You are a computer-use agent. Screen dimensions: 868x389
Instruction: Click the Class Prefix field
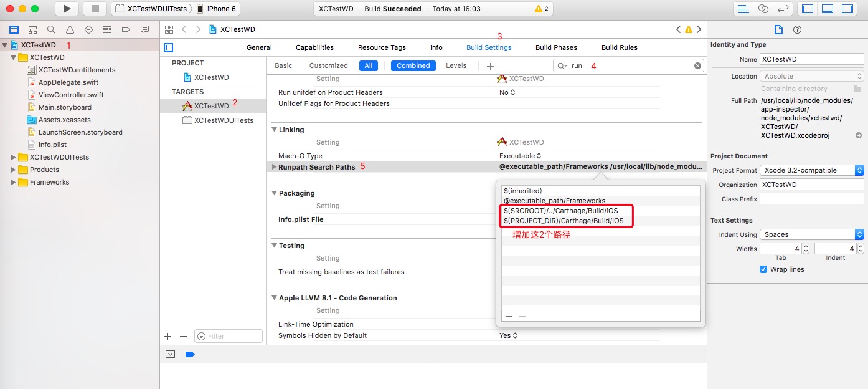812,199
